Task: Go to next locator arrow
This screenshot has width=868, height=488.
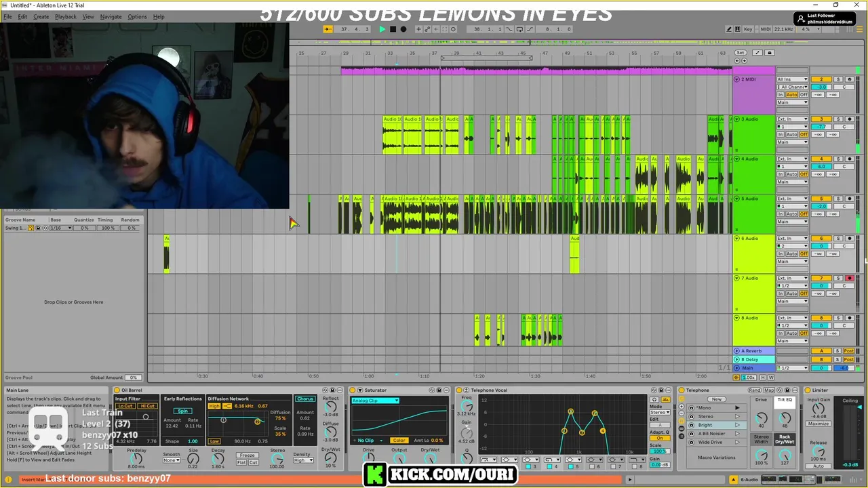Action: (744, 61)
